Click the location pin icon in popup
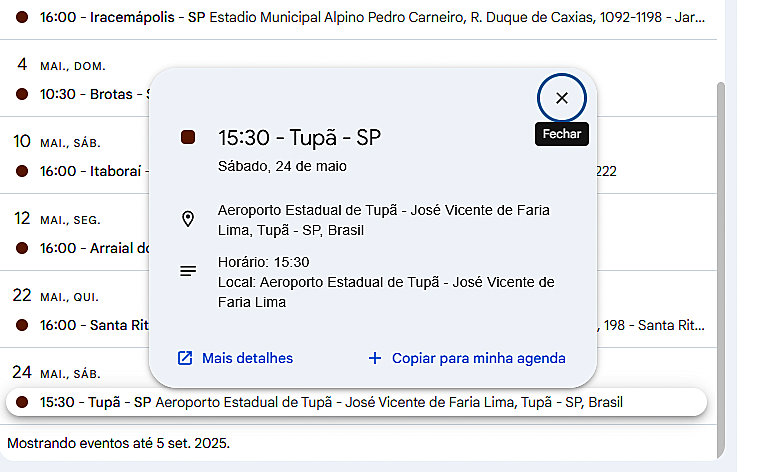Screen dimensions: 775x472 click(x=188, y=219)
